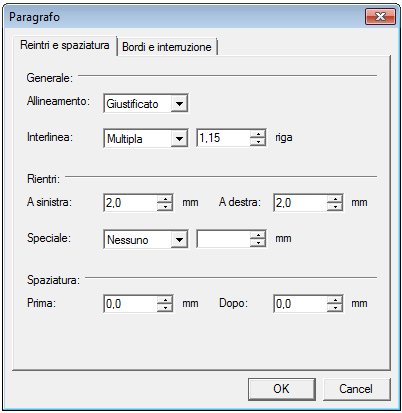This screenshot has height=413, width=402.
Task: Decrease the Dopo spacing value
Action: (335, 308)
